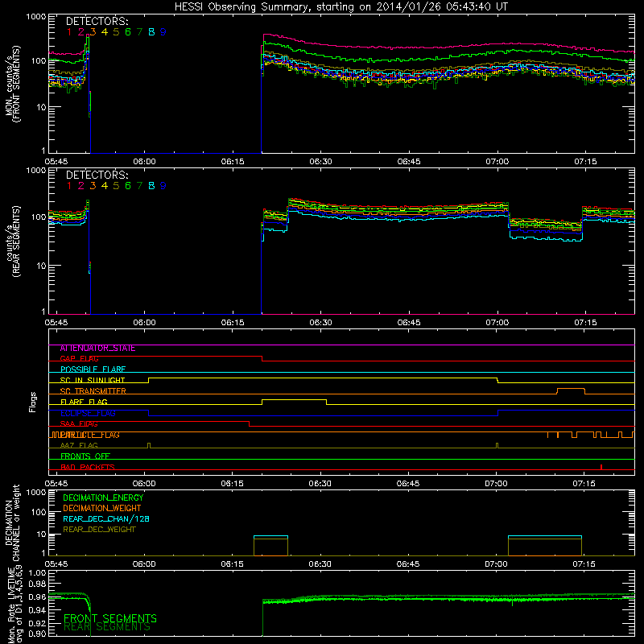The height and width of the screenshot is (644, 644).
Task: Click the FRONTS_OFF flag label
Action: (85, 456)
